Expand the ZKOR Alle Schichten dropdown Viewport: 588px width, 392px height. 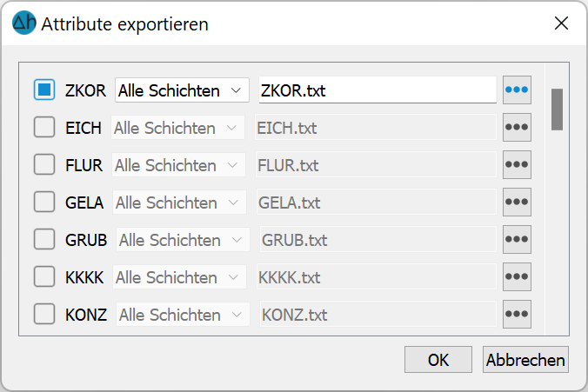click(x=182, y=90)
